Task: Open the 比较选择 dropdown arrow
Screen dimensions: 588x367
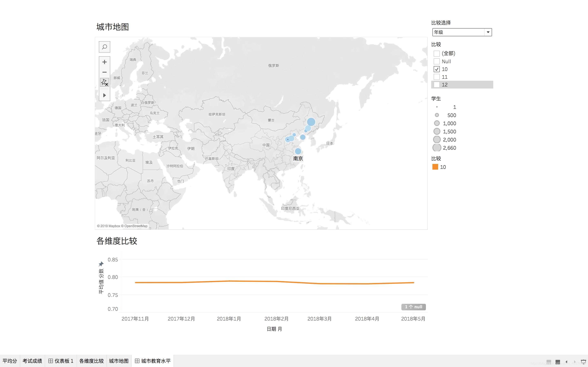Action: tap(488, 32)
